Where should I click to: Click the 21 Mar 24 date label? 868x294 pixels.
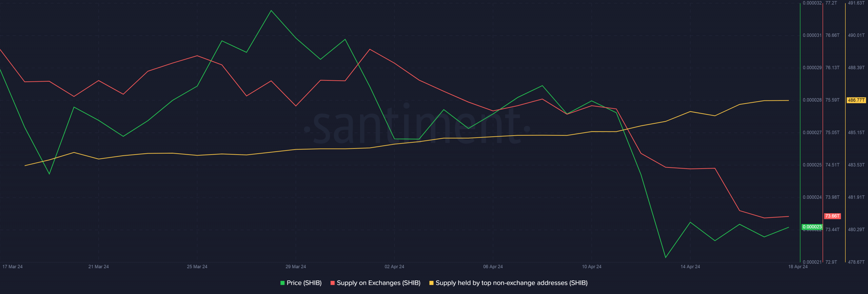point(99,267)
